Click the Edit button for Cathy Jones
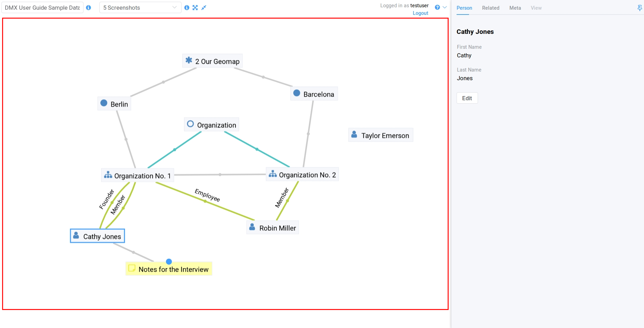The width and height of the screenshot is (644, 328). (467, 98)
